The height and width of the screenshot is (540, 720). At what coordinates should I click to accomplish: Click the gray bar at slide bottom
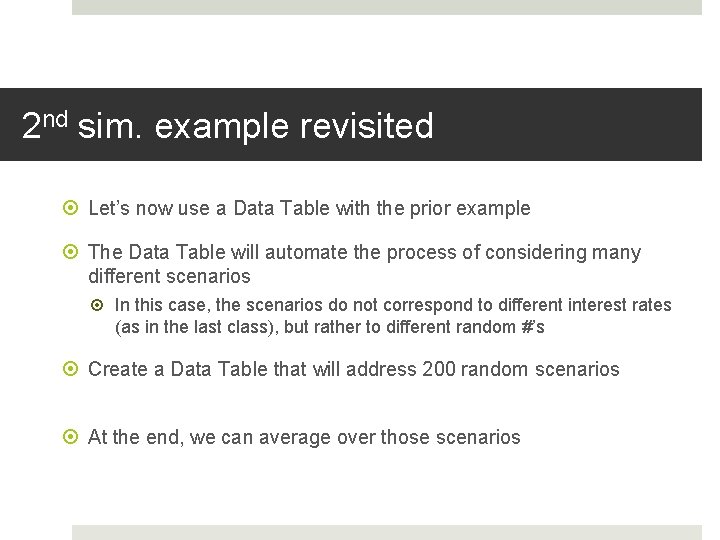click(x=387, y=533)
